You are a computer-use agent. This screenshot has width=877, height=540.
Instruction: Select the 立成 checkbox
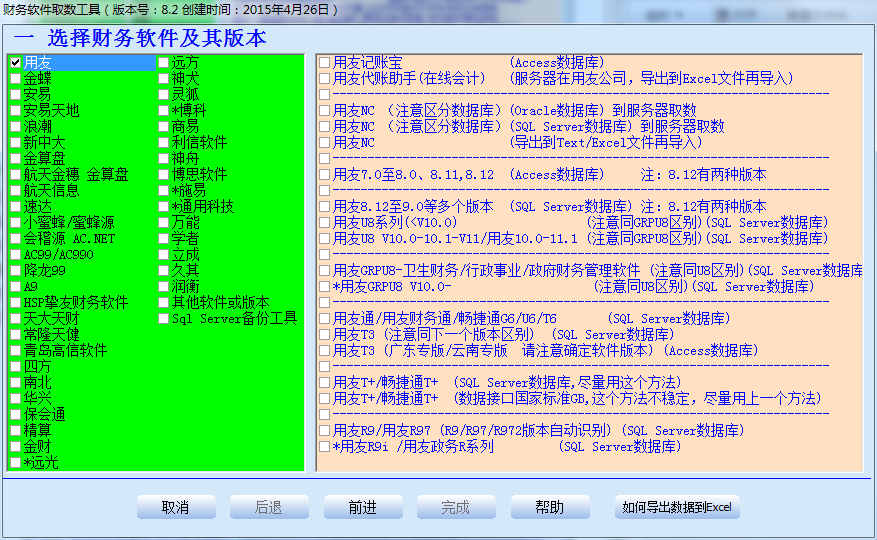pyautogui.click(x=163, y=255)
